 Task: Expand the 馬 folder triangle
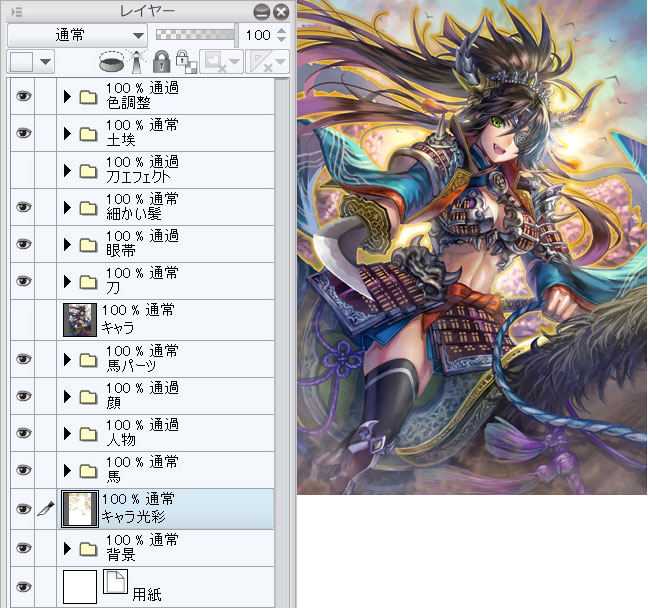pyautogui.click(x=67, y=470)
